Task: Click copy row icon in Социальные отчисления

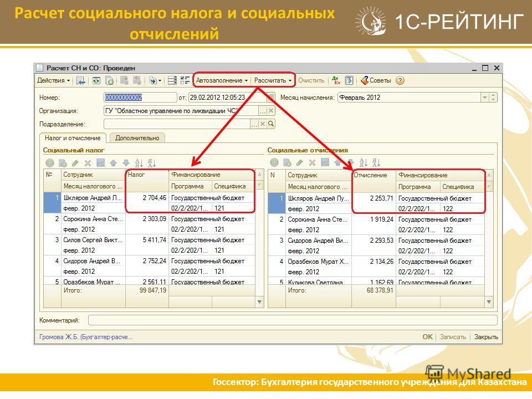Action: pos(287,163)
